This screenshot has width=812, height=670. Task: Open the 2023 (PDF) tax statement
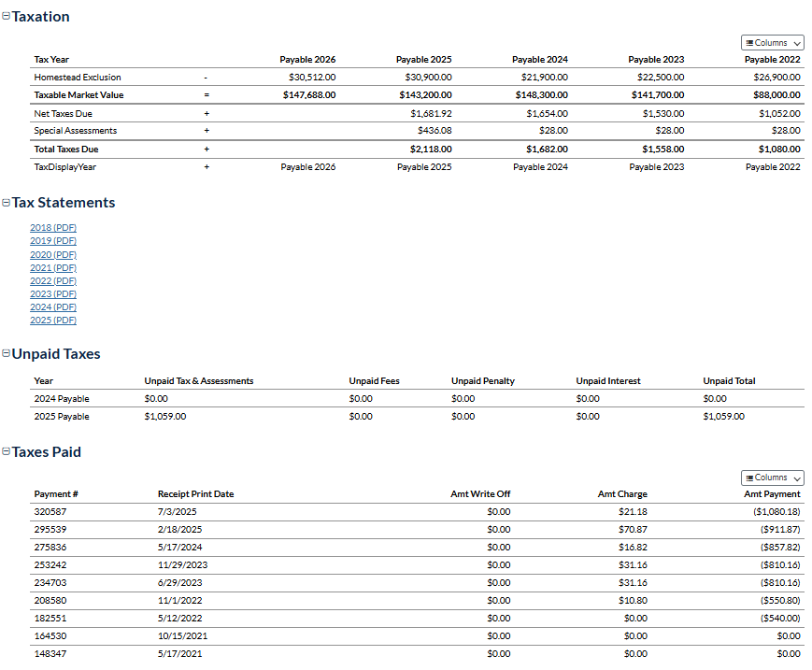(53, 293)
